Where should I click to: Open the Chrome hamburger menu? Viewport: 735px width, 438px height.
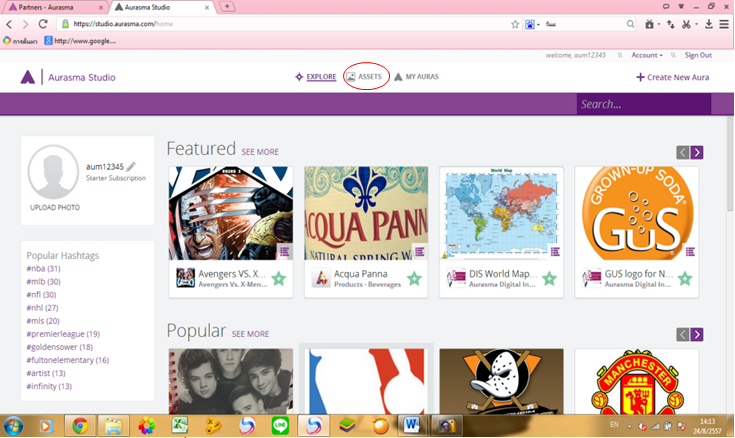tap(724, 24)
